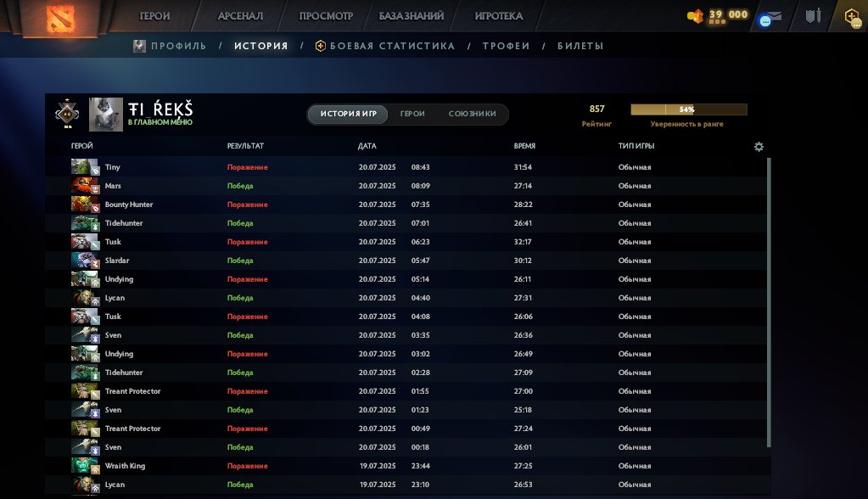Open the База знаний main menu tab
This screenshot has width=868, height=499.
412,16
